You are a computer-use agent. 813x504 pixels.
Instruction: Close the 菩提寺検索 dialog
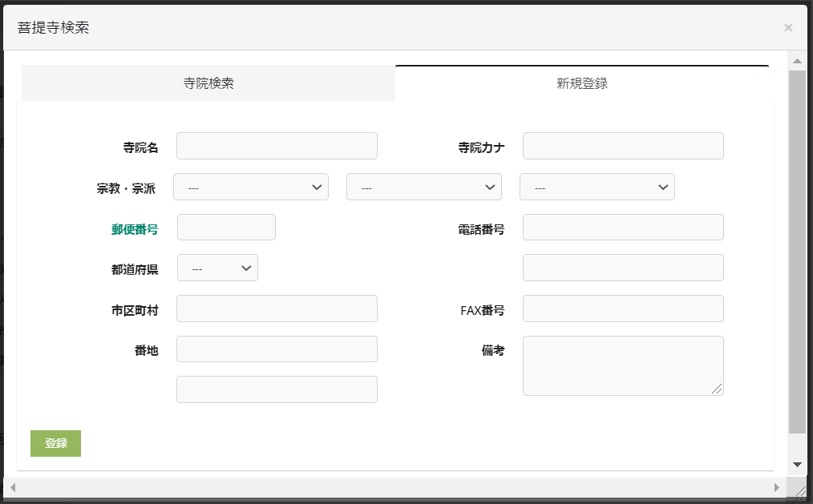(x=787, y=28)
